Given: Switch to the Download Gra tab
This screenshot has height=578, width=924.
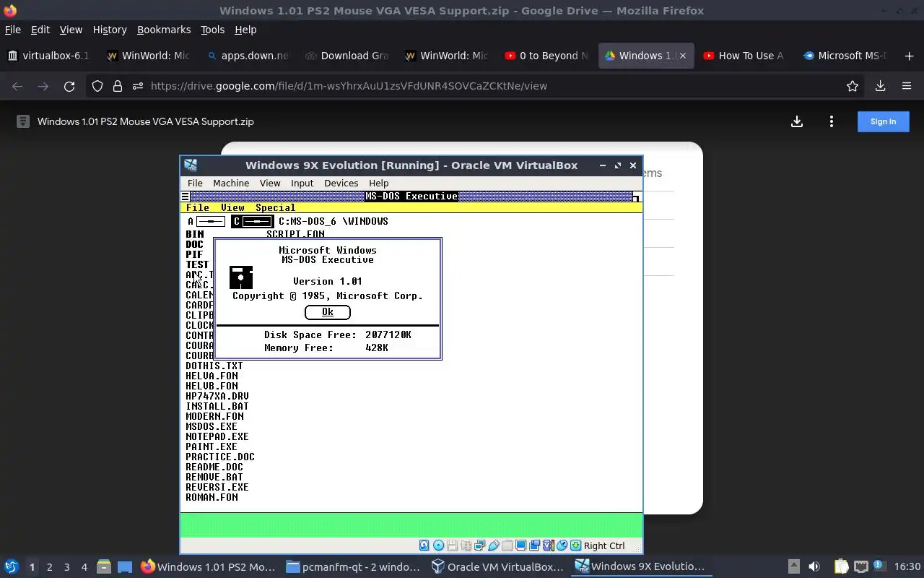Looking at the screenshot, I should coord(347,56).
